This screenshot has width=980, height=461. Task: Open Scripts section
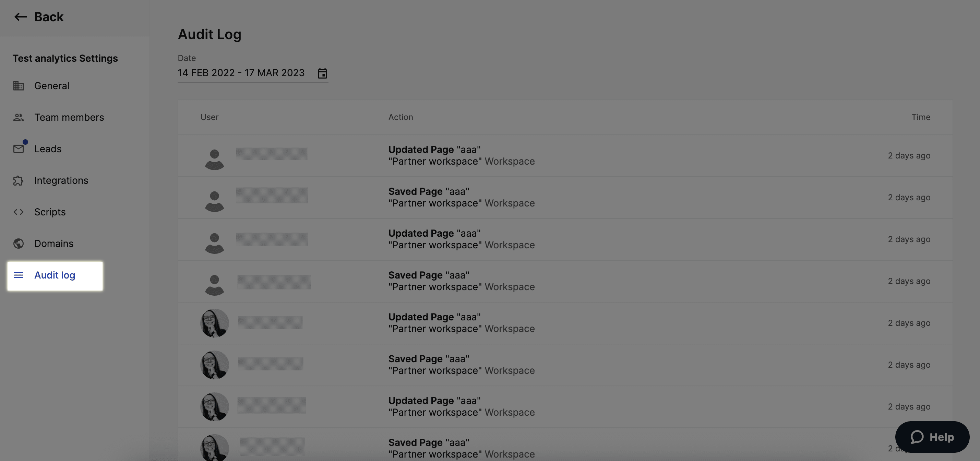tap(50, 212)
